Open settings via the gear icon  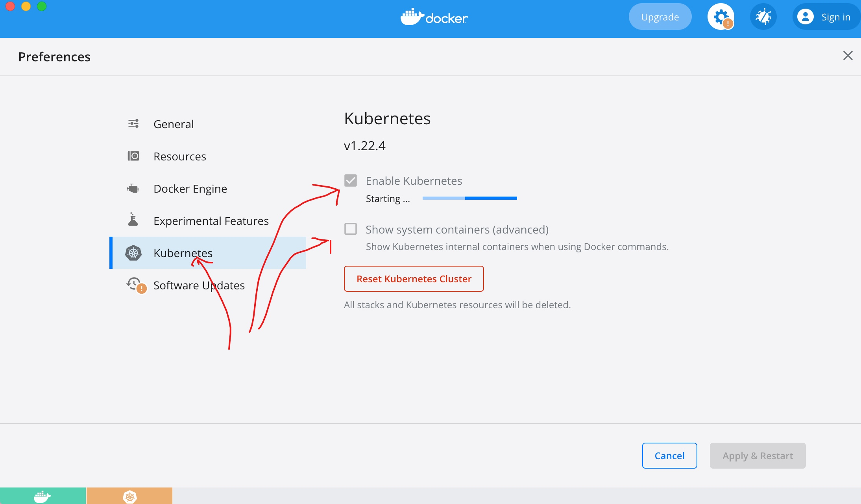click(721, 17)
